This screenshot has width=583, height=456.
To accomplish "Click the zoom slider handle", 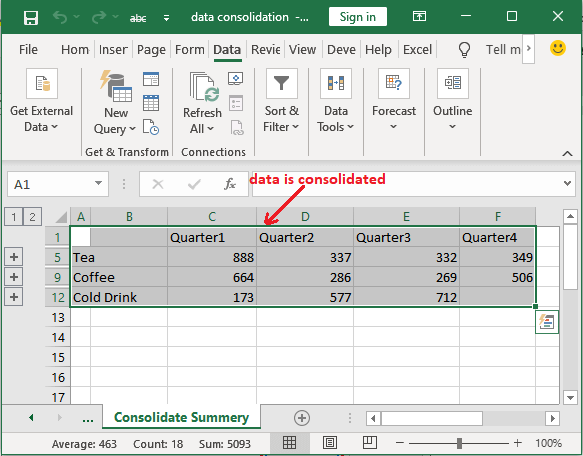I will coord(460,443).
